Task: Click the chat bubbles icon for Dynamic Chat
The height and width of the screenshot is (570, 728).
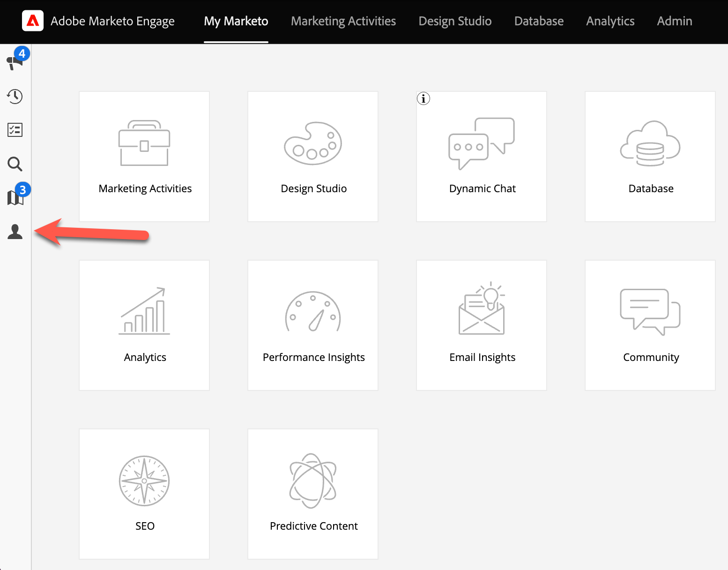Action: pyautogui.click(x=482, y=143)
